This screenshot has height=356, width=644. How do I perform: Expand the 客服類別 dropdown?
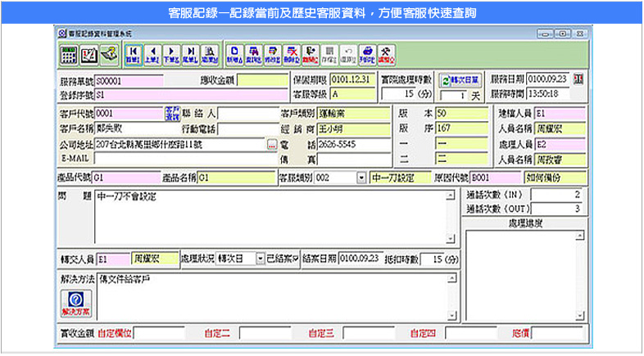361,177
